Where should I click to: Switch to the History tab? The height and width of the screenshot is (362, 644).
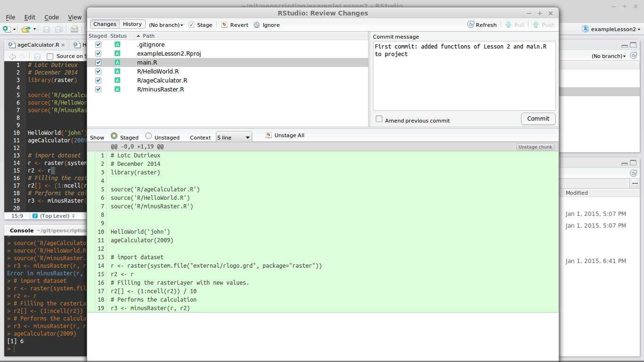132,24
